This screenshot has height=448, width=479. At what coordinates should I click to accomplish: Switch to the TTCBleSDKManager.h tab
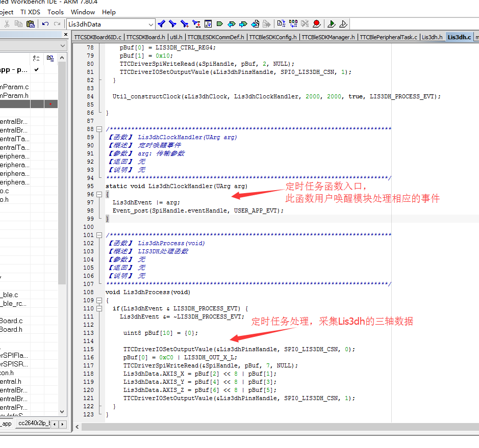click(328, 37)
